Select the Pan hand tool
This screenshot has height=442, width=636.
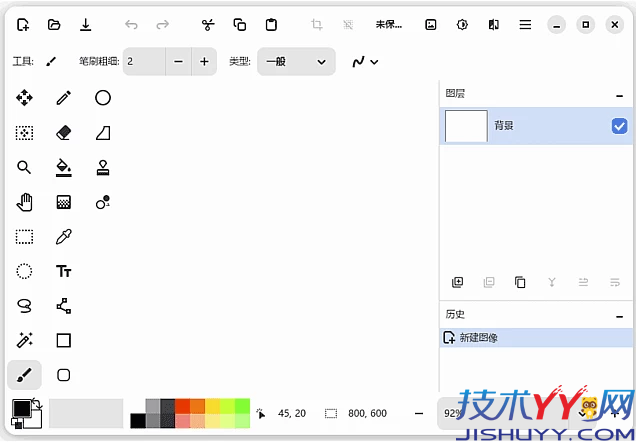(24, 202)
